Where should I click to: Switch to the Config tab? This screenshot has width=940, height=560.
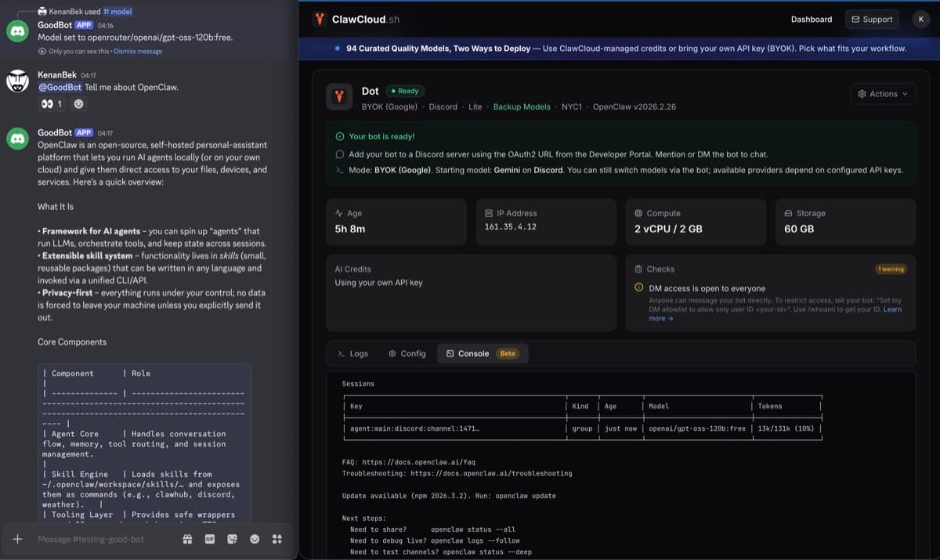click(407, 353)
